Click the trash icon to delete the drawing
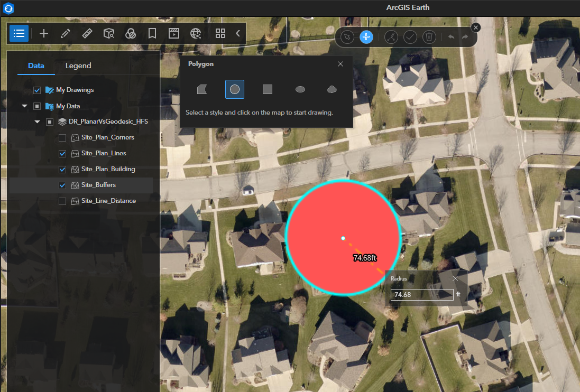This screenshot has height=392, width=580. (429, 36)
